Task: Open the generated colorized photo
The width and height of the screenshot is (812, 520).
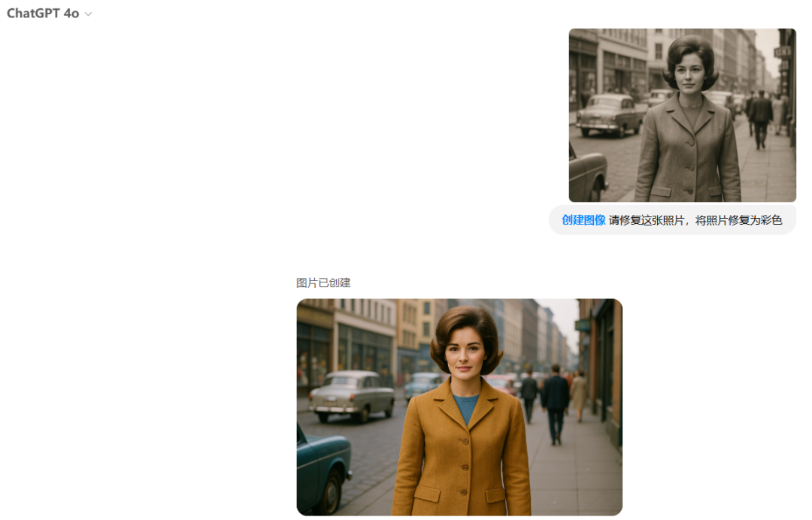Action: [459, 407]
